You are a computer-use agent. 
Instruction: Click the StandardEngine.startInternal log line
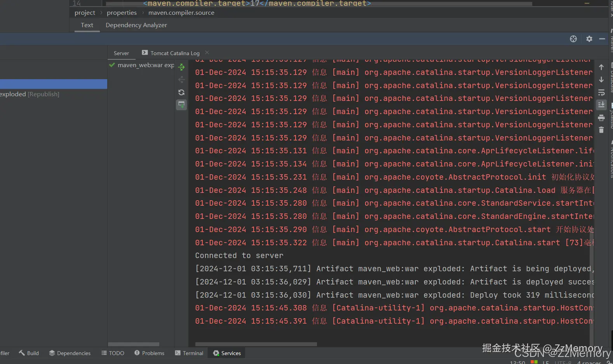(x=394, y=217)
